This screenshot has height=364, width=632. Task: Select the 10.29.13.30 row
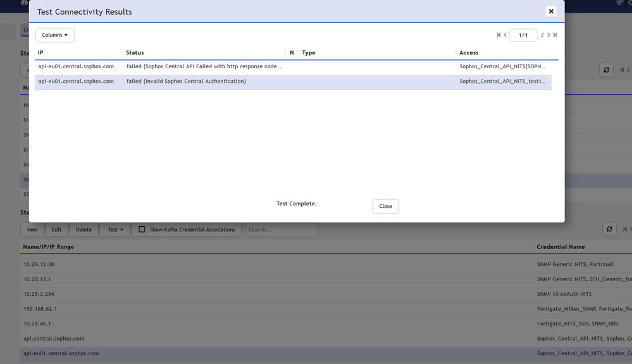click(326, 265)
